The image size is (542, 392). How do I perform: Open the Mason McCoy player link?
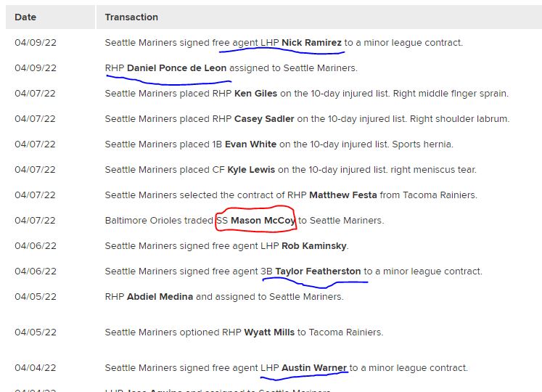click(263, 221)
